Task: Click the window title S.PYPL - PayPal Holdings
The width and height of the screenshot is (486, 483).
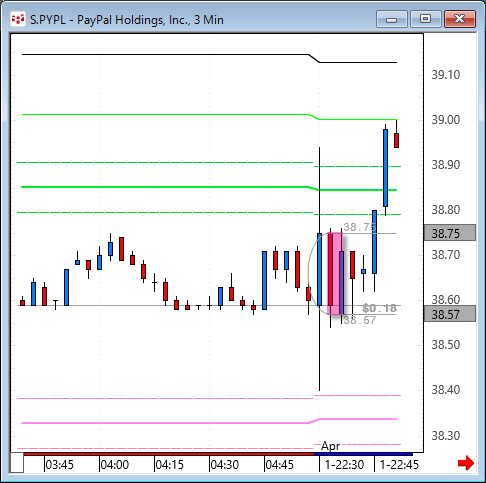Action: 126,20
